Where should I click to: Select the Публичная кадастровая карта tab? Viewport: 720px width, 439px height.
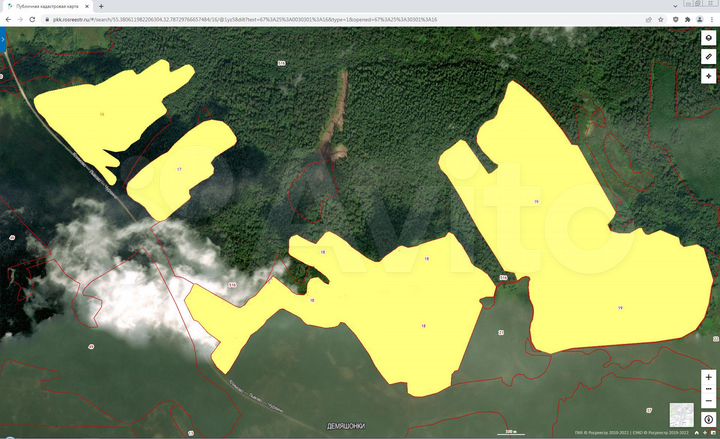pos(45,6)
